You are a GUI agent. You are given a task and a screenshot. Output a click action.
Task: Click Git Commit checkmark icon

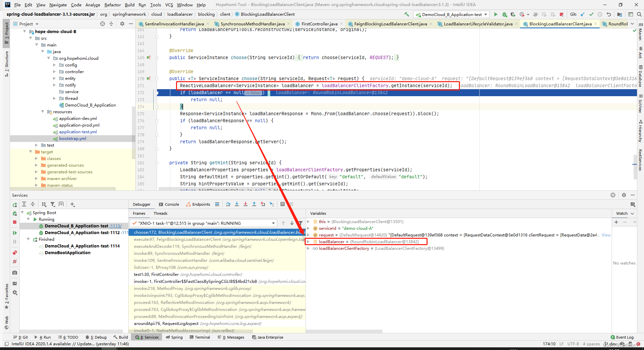click(592, 14)
